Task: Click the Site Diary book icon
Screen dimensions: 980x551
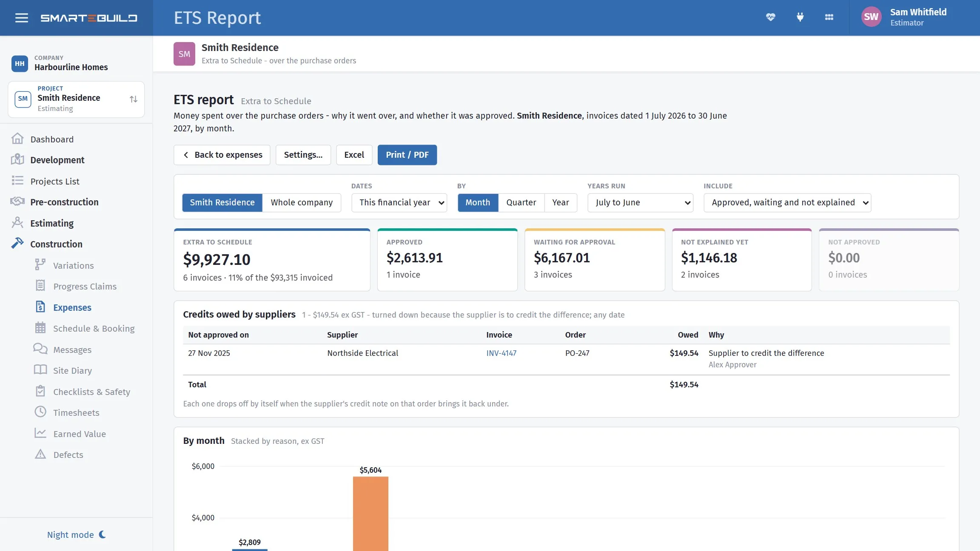Action: [40, 370]
